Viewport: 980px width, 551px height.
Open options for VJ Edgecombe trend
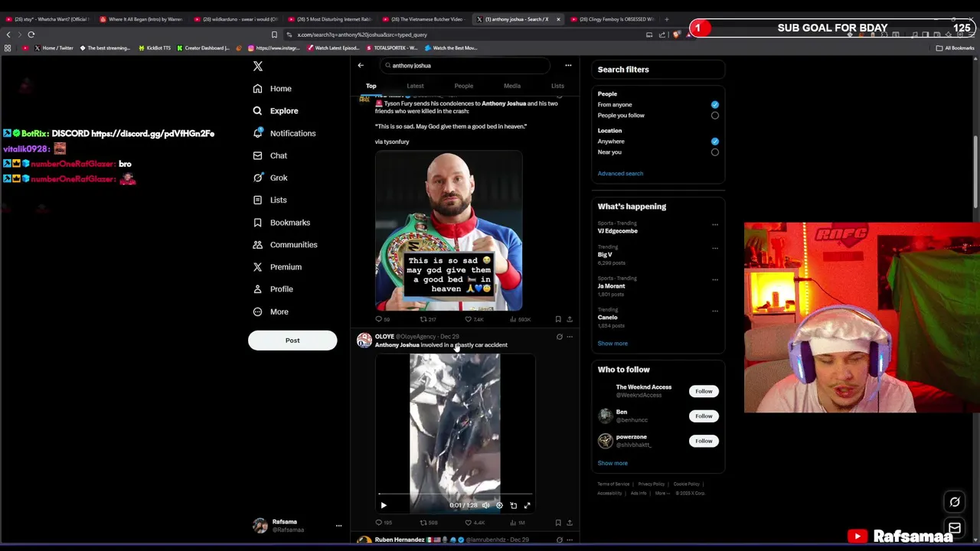pyautogui.click(x=715, y=225)
